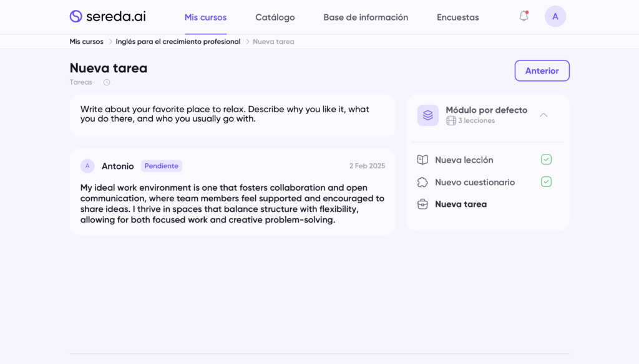Click the briefcase icon for Nueva tarea
Screen dimensions: 639x364
click(x=422, y=204)
